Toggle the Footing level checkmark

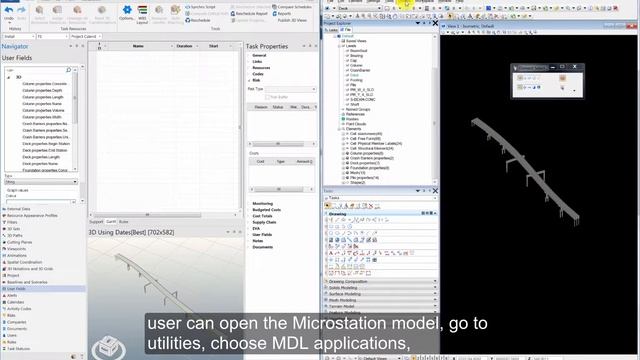(347, 80)
